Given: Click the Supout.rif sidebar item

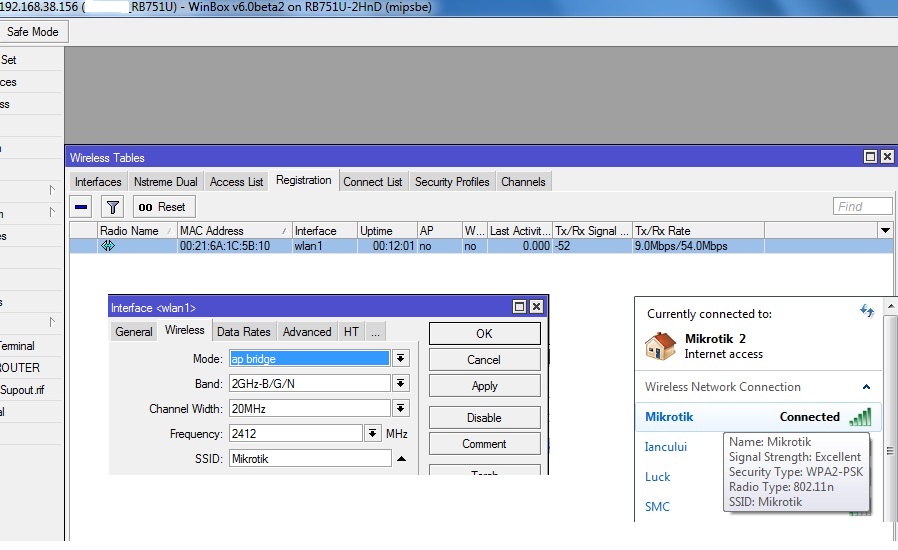Looking at the screenshot, I should tap(22, 390).
